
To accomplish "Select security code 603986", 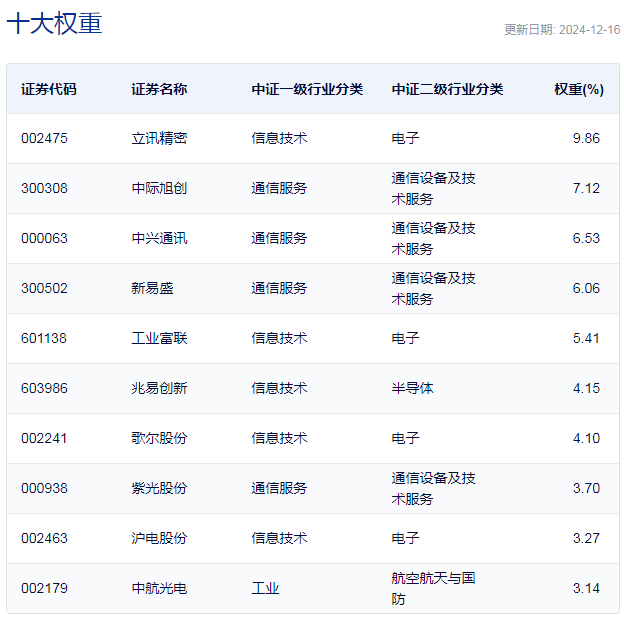I will (44, 388).
